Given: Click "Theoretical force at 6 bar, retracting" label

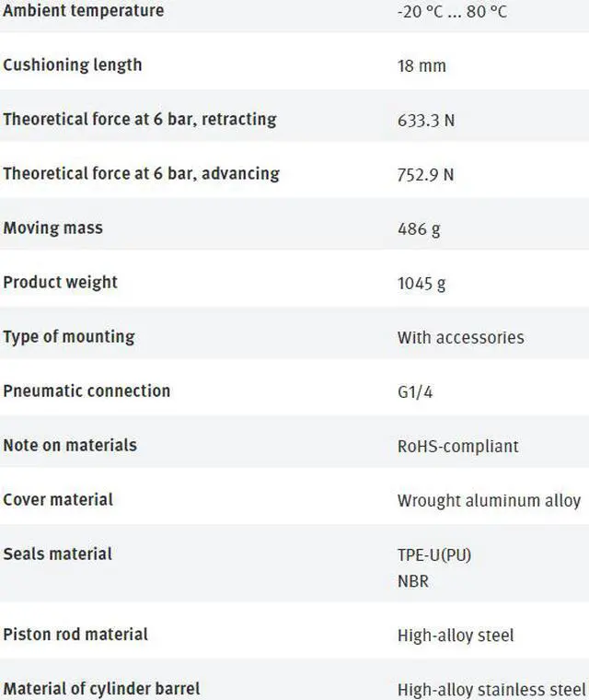Looking at the screenshot, I should click(139, 120).
